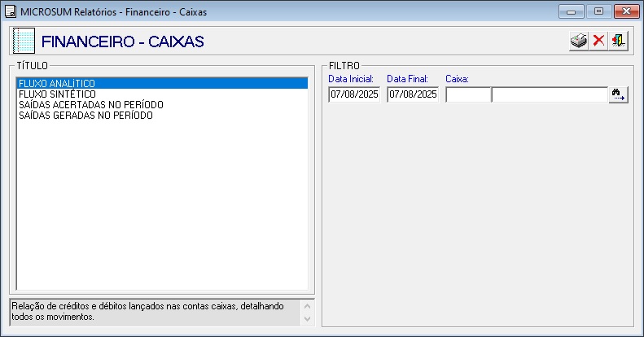Viewport: 644px width, 337px height.
Task: Click the exit door icon
Action: 619,42
